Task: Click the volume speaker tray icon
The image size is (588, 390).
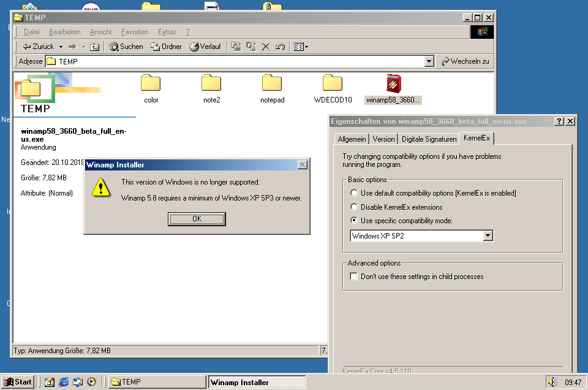Action: pyautogui.click(x=552, y=382)
